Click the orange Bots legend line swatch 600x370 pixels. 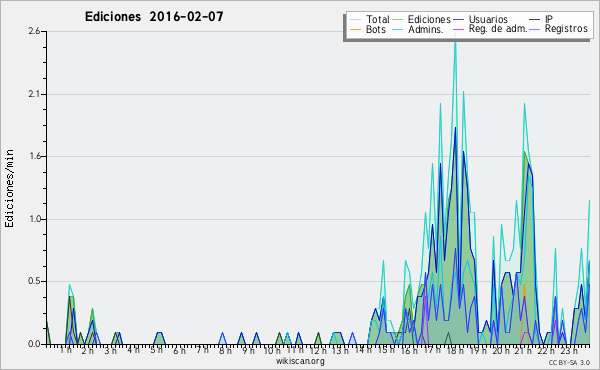(x=355, y=29)
